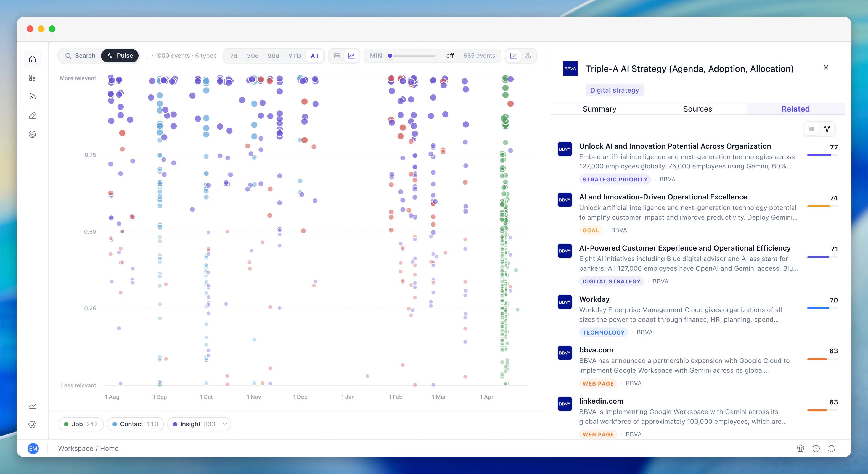Viewport: 868px width, 474px height.
Task: Click the WEB PAGE label under bbva.com
Action: 598,384
